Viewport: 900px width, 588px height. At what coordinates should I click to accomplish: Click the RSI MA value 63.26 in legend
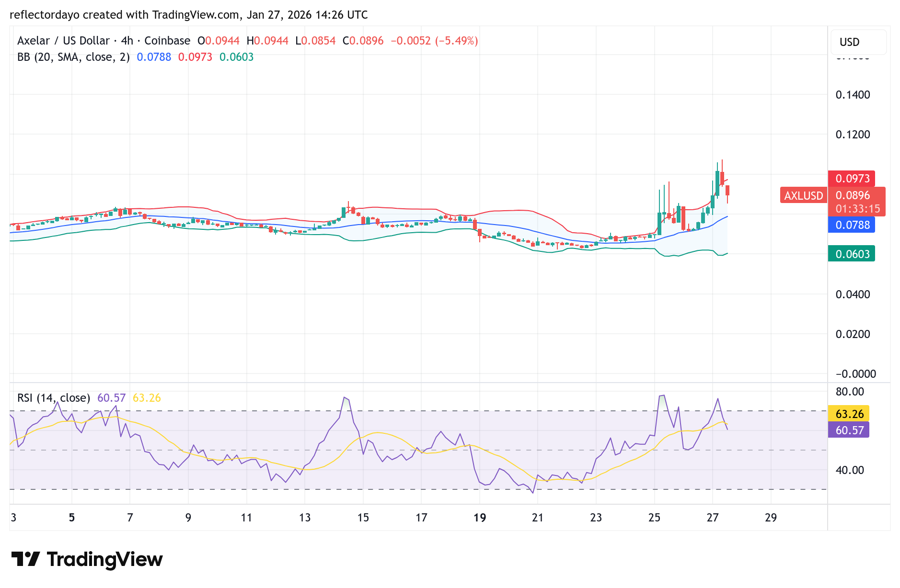[x=147, y=398]
